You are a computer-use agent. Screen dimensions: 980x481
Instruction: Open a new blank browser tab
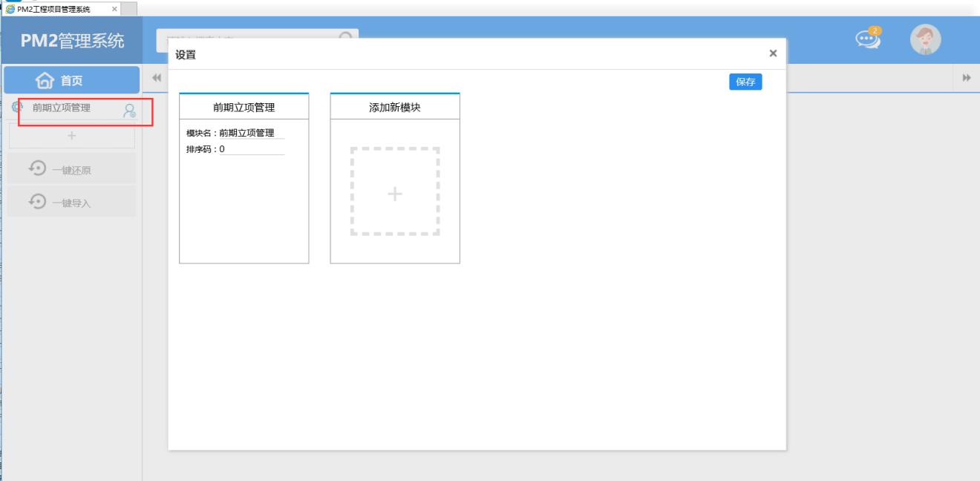coord(129,8)
